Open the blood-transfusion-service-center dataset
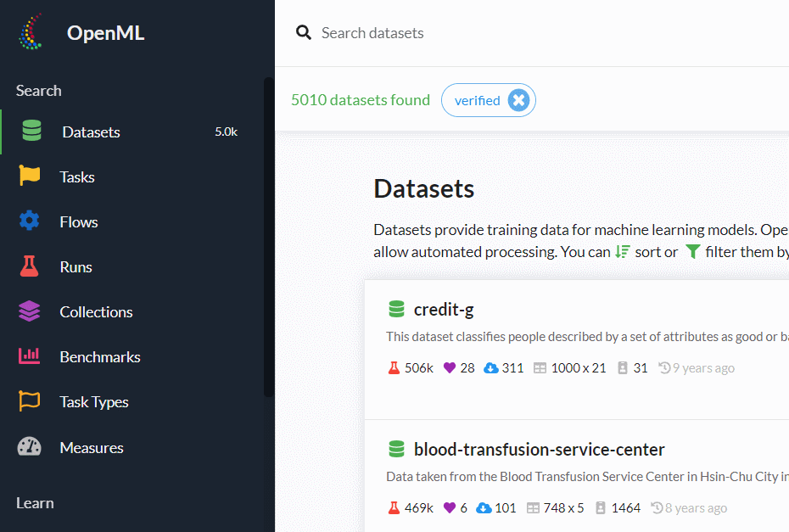 click(x=539, y=449)
